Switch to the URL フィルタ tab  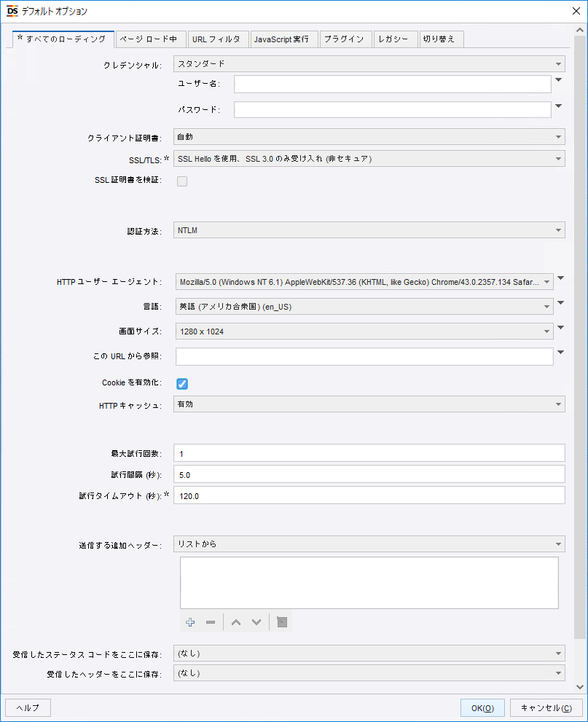click(x=218, y=39)
